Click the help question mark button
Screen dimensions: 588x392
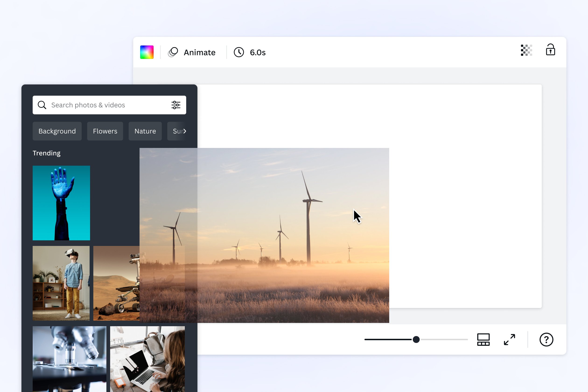pyautogui.click(x=546, y=339)
